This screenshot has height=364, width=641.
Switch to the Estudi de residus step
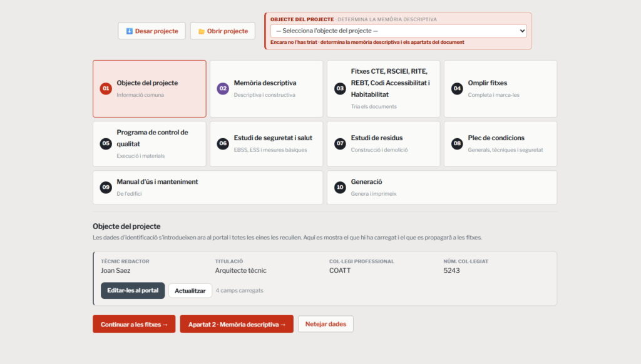point(384,144)
